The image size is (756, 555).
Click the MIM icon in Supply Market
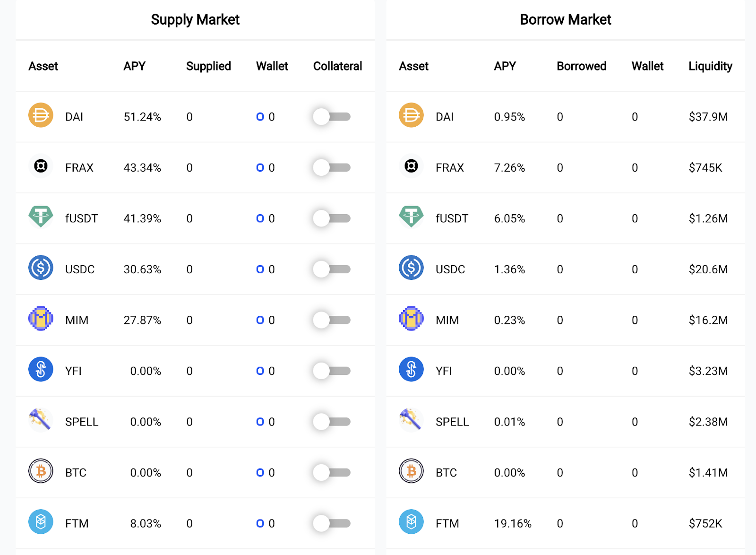pos(41,319)
